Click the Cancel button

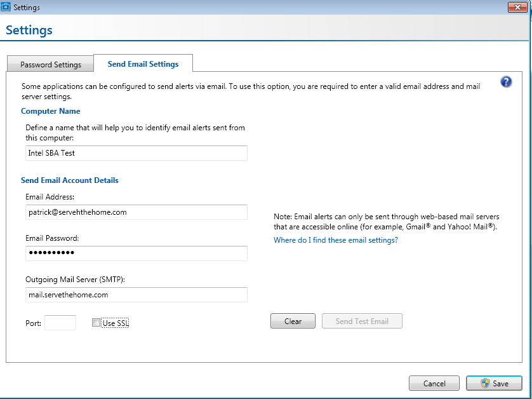coord(434,383)
